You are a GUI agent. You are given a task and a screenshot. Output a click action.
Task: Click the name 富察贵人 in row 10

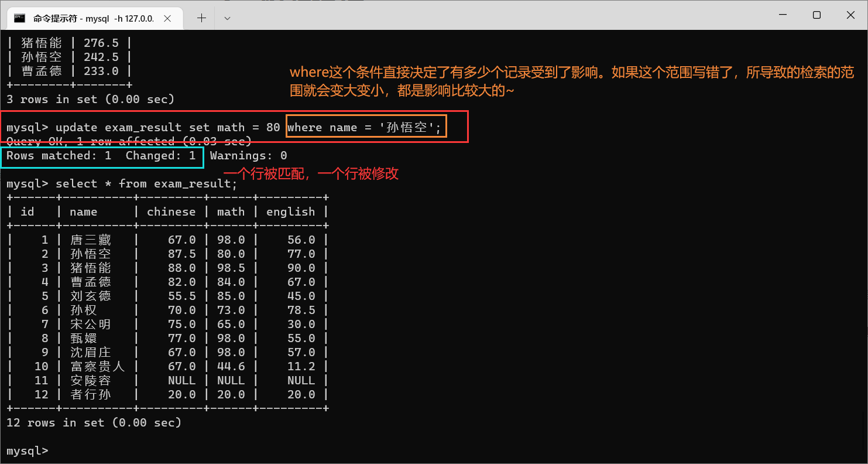tap(97, 366)
